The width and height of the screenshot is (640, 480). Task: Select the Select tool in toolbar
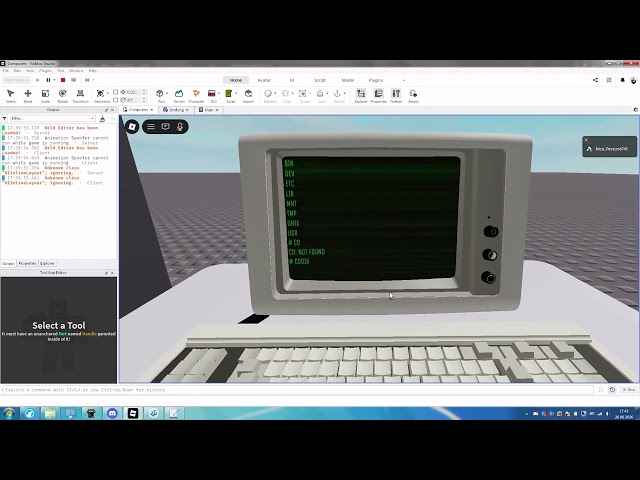point(11,96)
